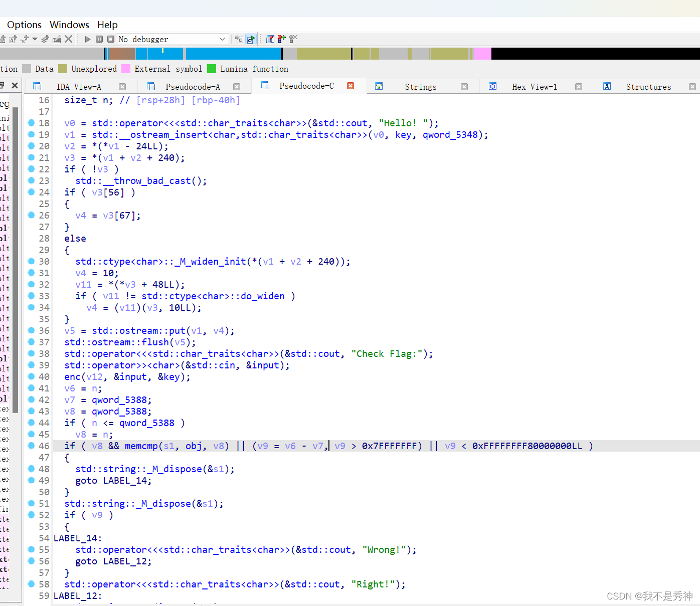Click LABEL_14 on line 54
The height and width of the screenshot is (606, 700).
coord(75,538)
